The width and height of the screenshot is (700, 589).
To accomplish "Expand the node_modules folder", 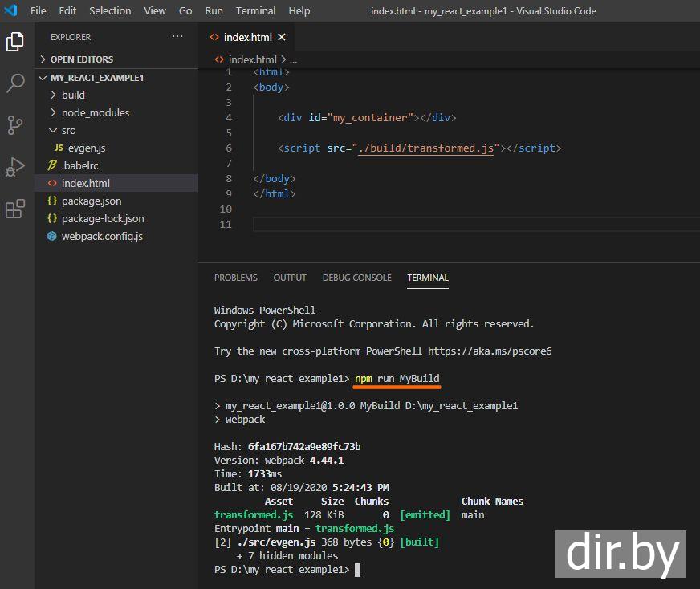I will (x=95, y=112).
